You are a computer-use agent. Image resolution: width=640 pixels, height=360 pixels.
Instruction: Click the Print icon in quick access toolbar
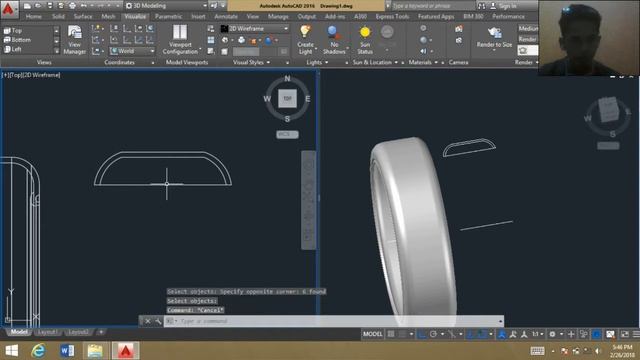(x=72, y=6)
